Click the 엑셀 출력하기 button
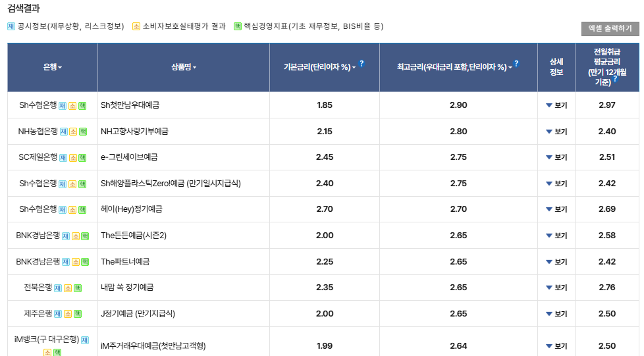 [x=610, y=29]
